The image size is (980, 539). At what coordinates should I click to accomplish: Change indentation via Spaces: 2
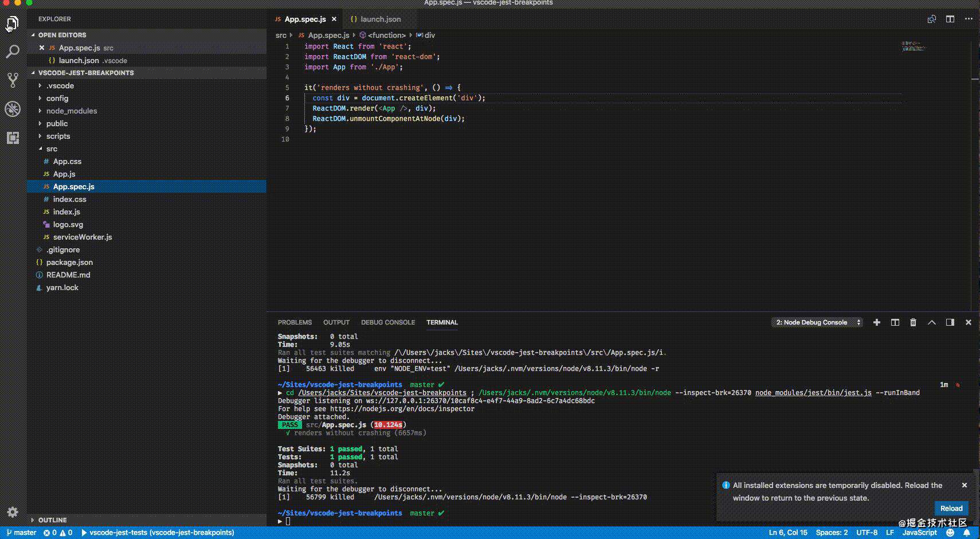click(x=832, y=533)
